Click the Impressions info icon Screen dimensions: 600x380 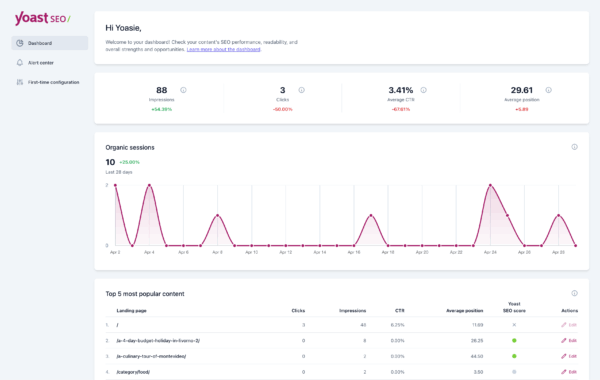(x=183, y=90)
